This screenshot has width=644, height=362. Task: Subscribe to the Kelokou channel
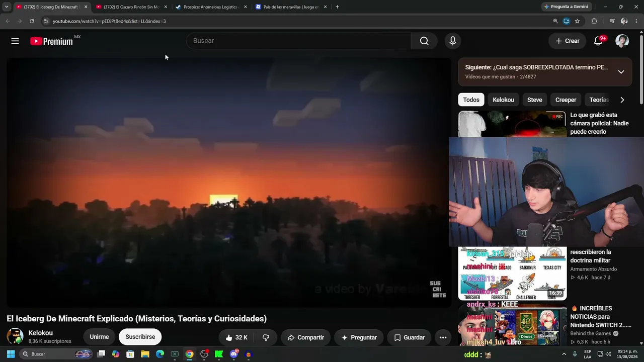[x=140, y=337]
